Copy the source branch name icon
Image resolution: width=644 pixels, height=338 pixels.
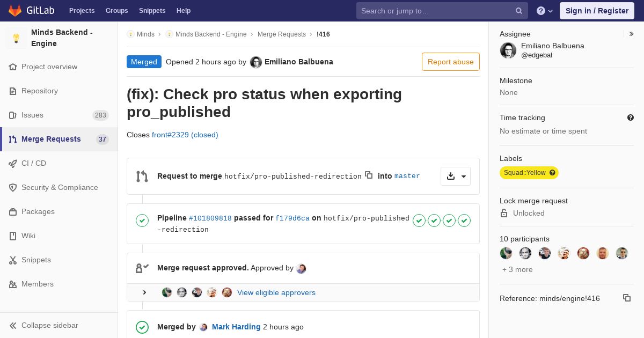tap(369, 175)
